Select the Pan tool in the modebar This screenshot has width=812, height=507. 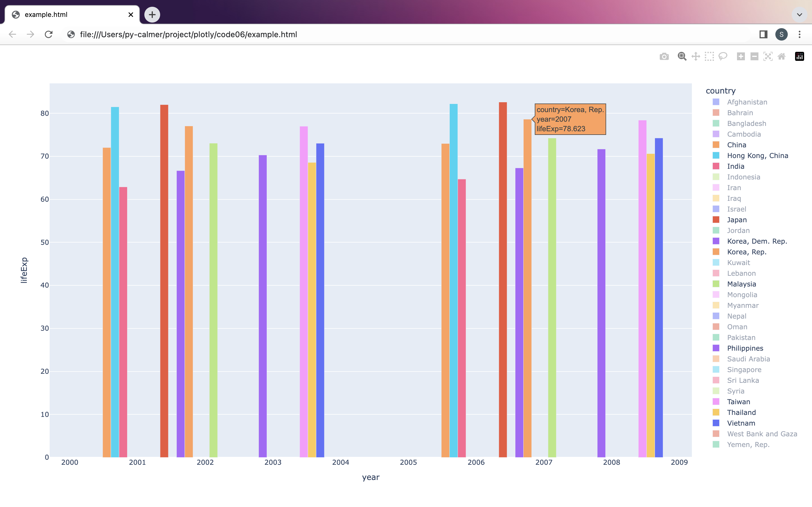696,56
